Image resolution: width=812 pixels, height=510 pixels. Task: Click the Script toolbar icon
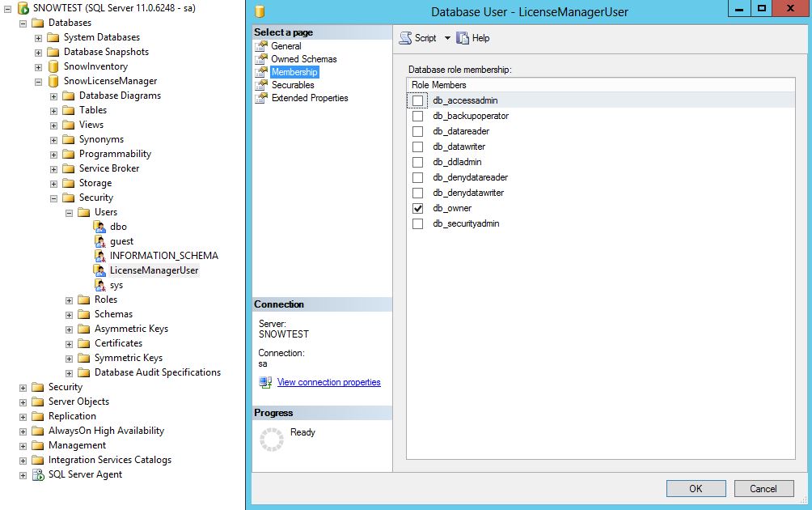point(405,38)
